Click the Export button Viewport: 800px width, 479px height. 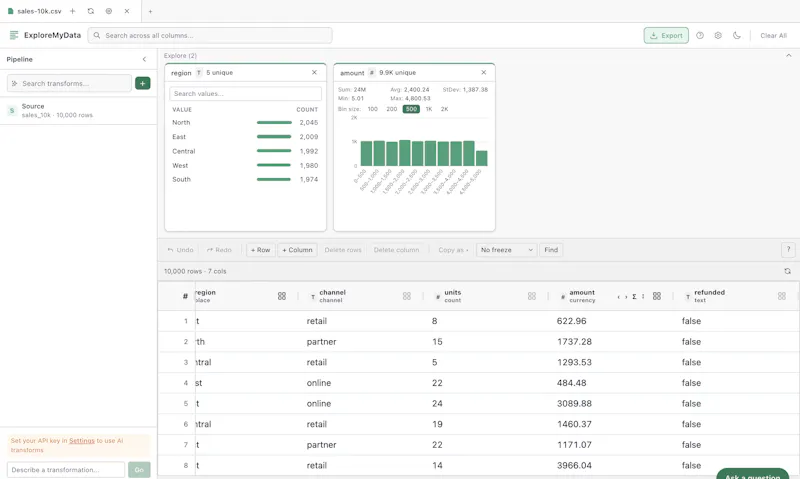tap(666, 35)
